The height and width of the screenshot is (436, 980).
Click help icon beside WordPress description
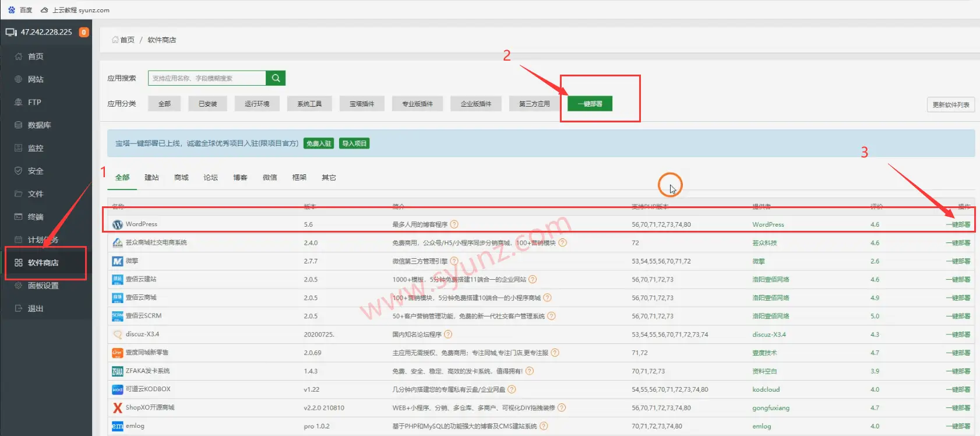tap(454, 224)
